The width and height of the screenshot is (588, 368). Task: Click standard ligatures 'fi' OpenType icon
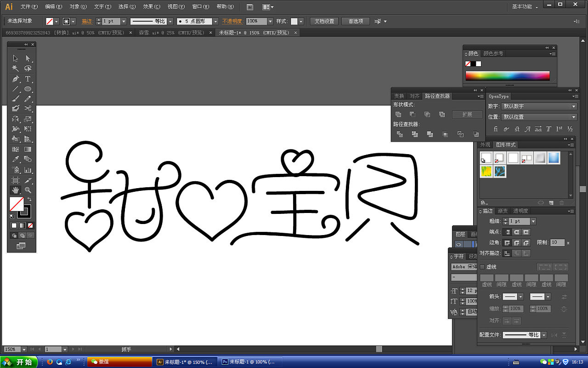click(496, 129)
